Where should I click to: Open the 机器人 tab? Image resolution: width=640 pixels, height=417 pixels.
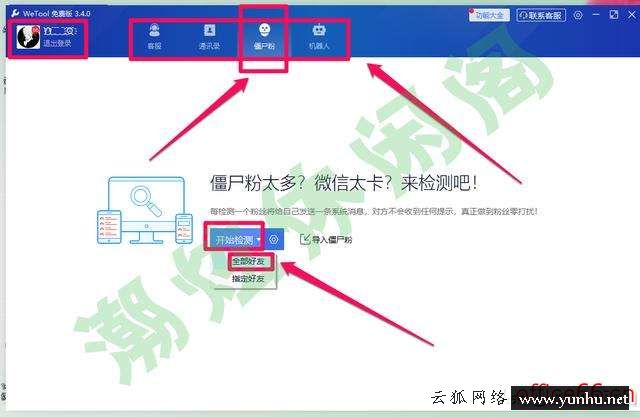point(319,37)
